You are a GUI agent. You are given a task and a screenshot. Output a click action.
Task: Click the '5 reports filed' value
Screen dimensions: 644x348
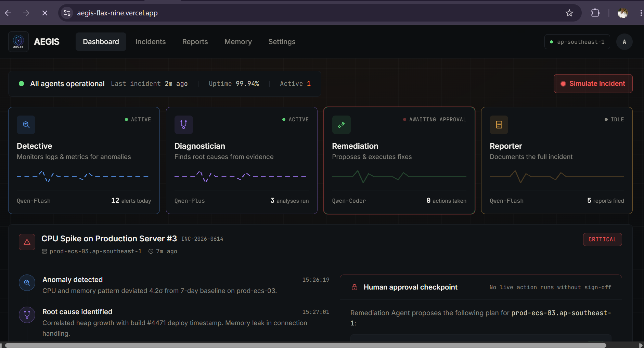point(606,201)
